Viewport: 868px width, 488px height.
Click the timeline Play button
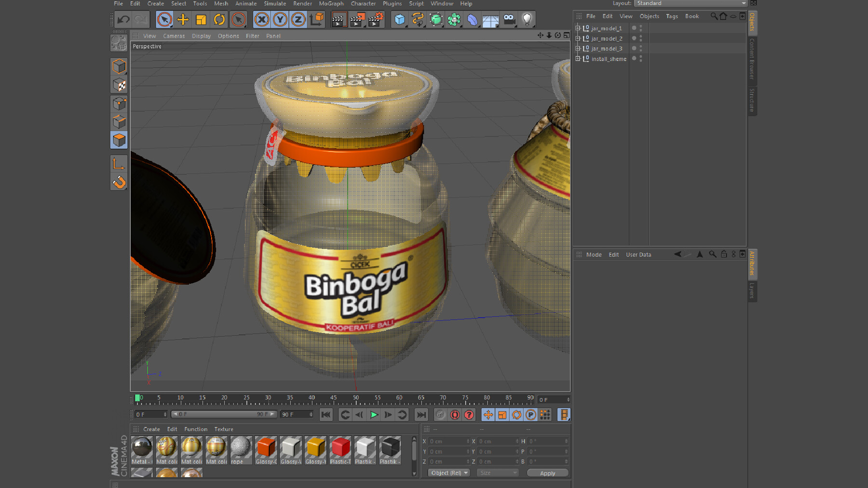(x=374, y=414)
